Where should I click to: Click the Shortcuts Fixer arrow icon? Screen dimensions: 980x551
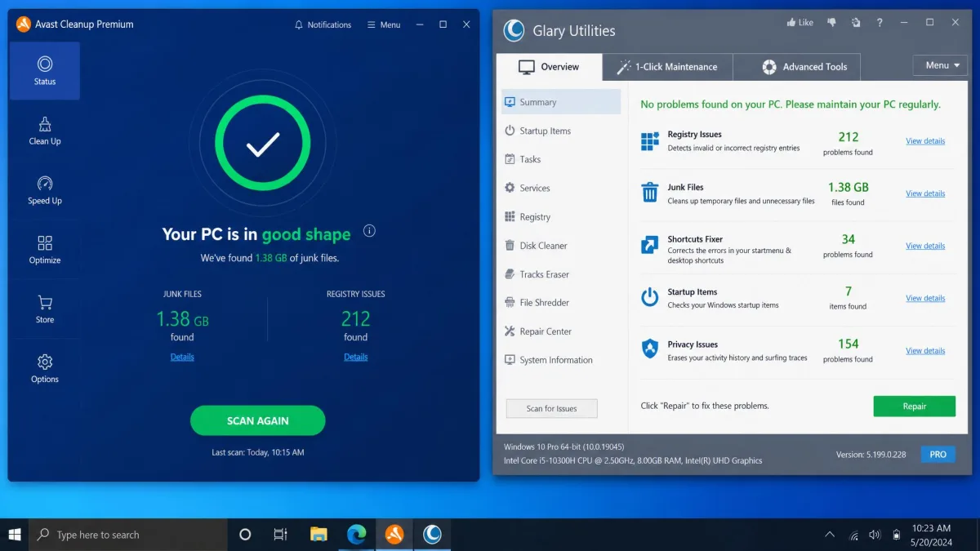(650, 245)
